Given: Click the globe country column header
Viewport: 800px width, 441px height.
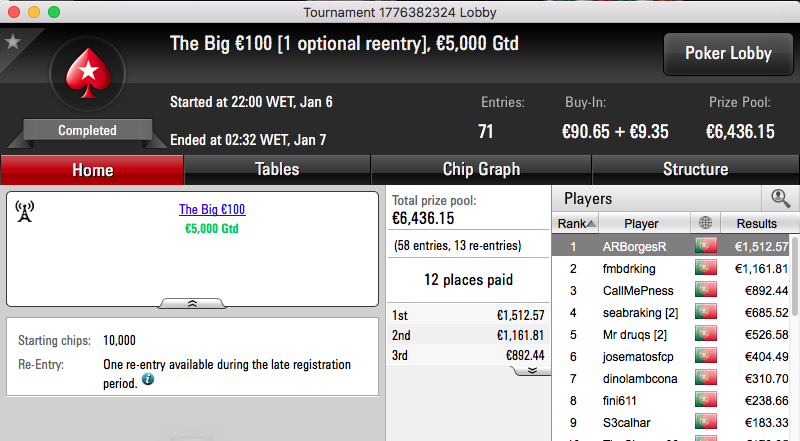Looking at the screenshot, I should [x=706, y=223].
